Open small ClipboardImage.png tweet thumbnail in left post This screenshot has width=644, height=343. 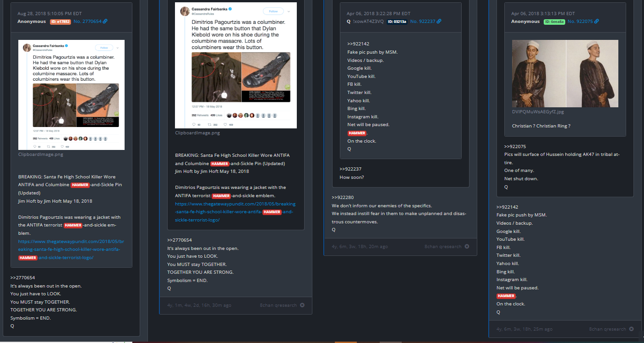[x=71, y=95]
